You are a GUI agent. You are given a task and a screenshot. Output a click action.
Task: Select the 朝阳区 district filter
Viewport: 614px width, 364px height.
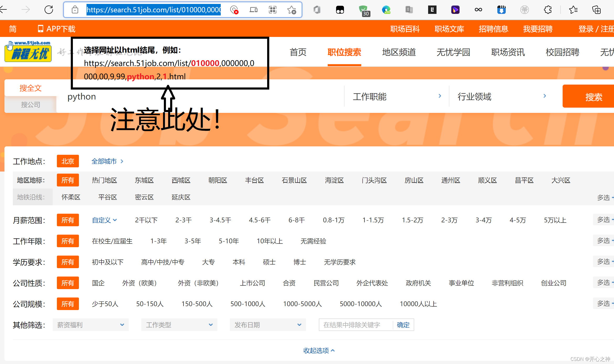point(218,180)
